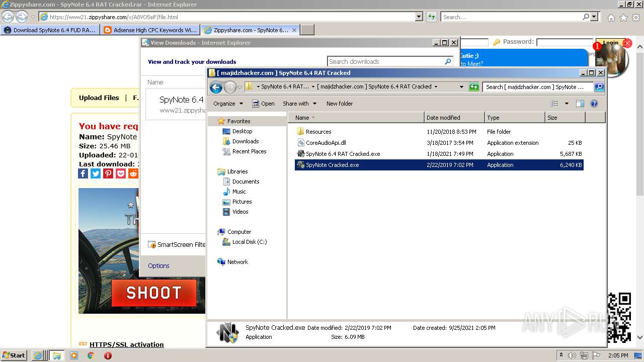Sort by Name column header
Image resolution: width=644 pixels, height=362 pixels.
[x=356, y=118]
